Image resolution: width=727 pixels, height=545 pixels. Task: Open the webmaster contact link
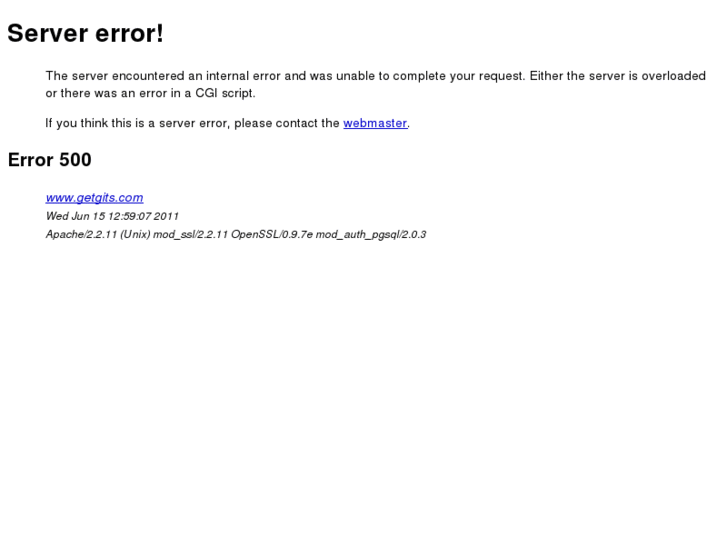(x=375, y=123)
